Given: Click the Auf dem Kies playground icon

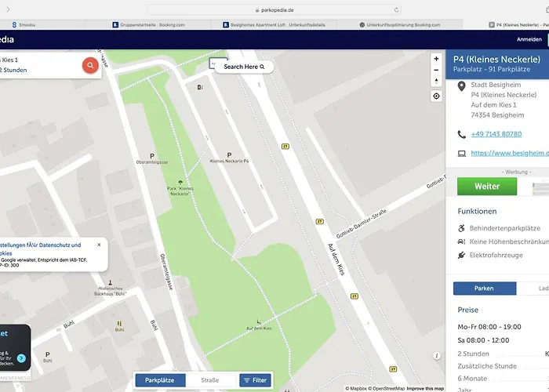Looking at the screenshot, I should point(259,322).
